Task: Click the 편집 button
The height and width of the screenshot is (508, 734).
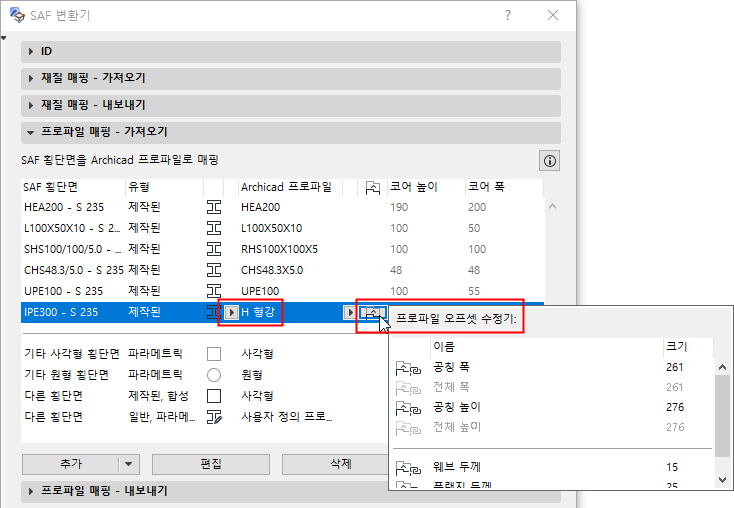Action: click(x=211, y=464)
